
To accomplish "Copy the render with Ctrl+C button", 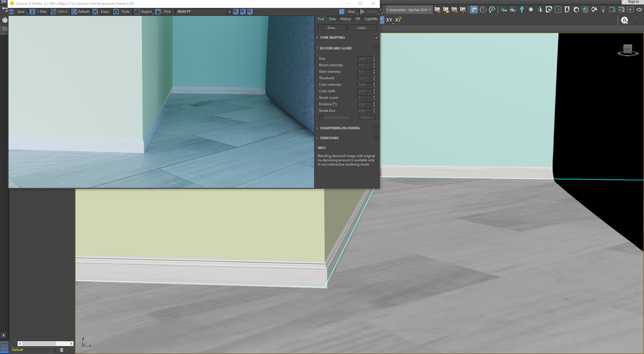I will point(60,11).
